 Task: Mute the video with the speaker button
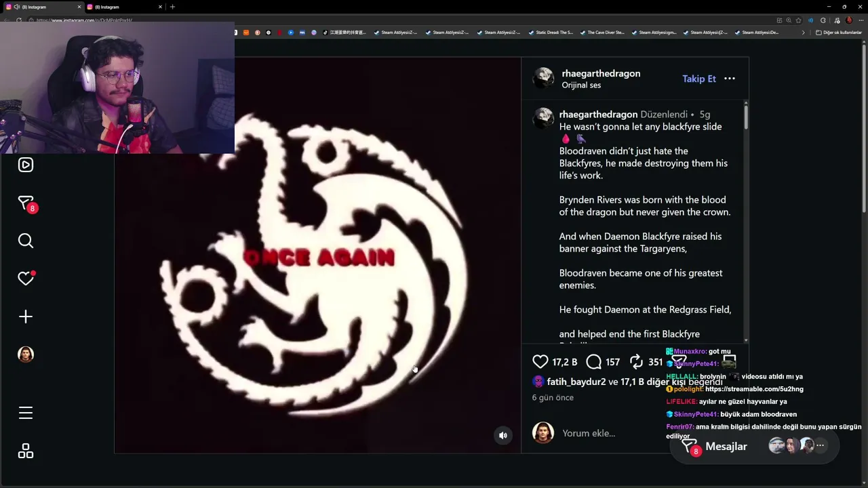point(503,436)
